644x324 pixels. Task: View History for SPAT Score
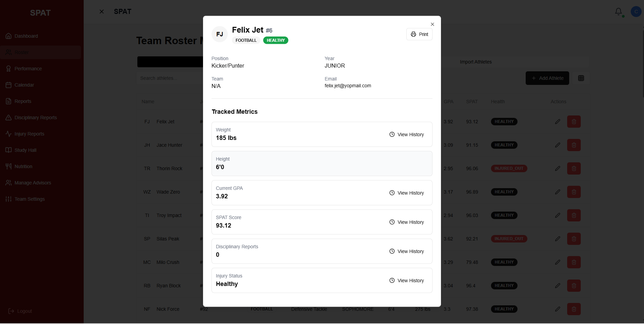click(x=406, y=222)
